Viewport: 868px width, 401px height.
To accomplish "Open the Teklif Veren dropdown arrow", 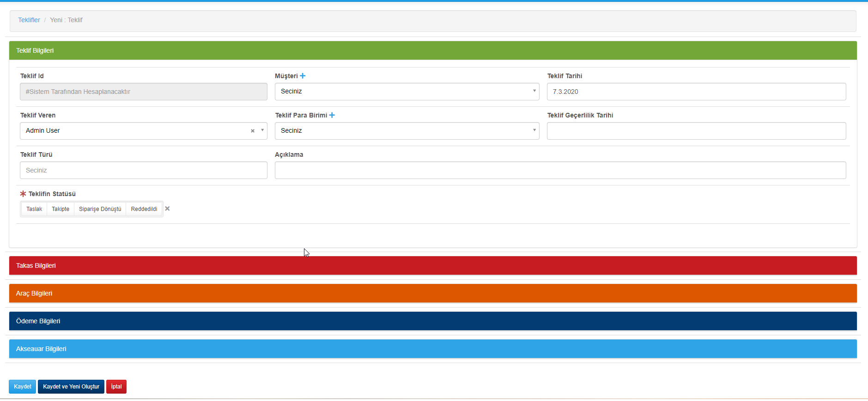I will click(x=262, y=130).
